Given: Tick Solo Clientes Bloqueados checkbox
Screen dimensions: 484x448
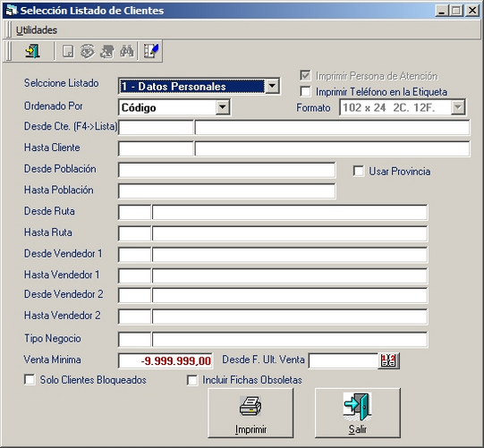Looking at the screenshot, I should [x=30, y=380].
